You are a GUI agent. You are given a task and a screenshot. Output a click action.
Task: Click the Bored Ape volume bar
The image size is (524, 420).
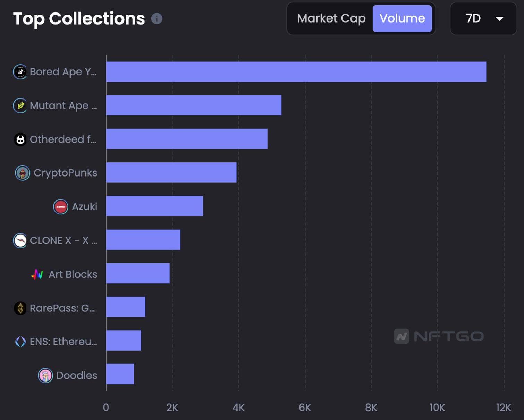(x=296, y=72)
